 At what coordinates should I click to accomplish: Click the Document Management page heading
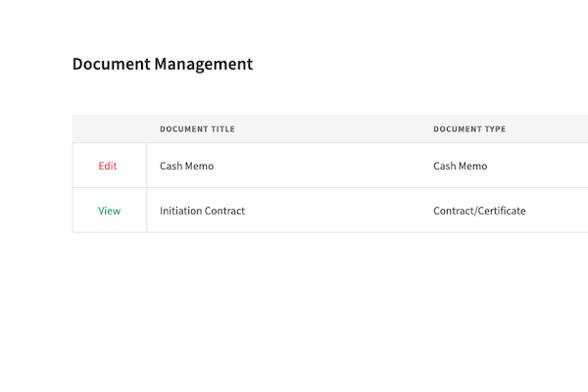click(x=163, y=65)
